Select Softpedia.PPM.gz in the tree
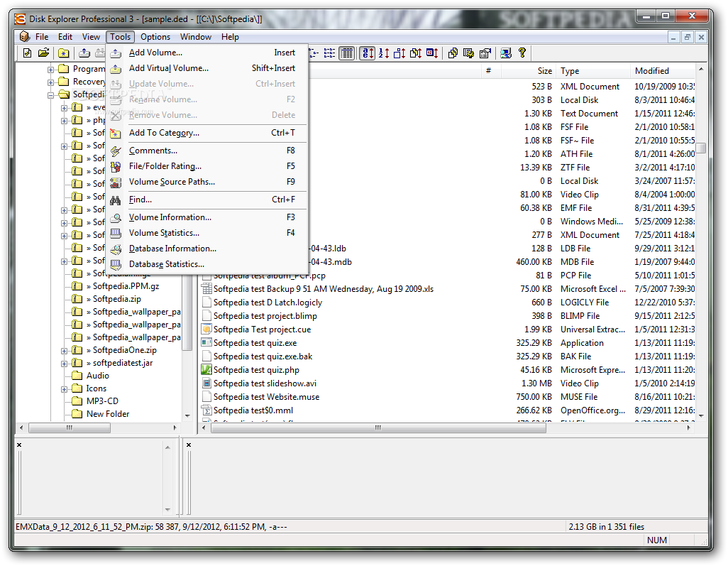Screen dimensions: 728x566 126,286
